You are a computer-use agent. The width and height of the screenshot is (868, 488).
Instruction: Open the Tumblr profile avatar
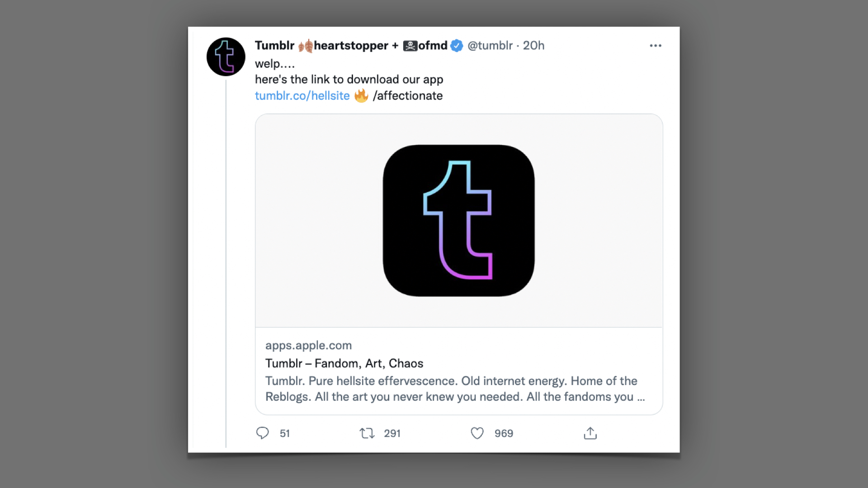[x=226, y=56]
